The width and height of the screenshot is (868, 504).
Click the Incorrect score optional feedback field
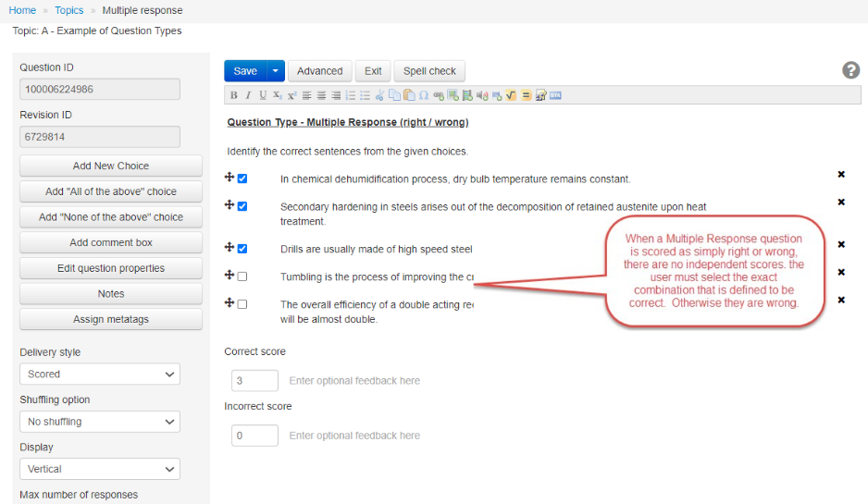354,436
